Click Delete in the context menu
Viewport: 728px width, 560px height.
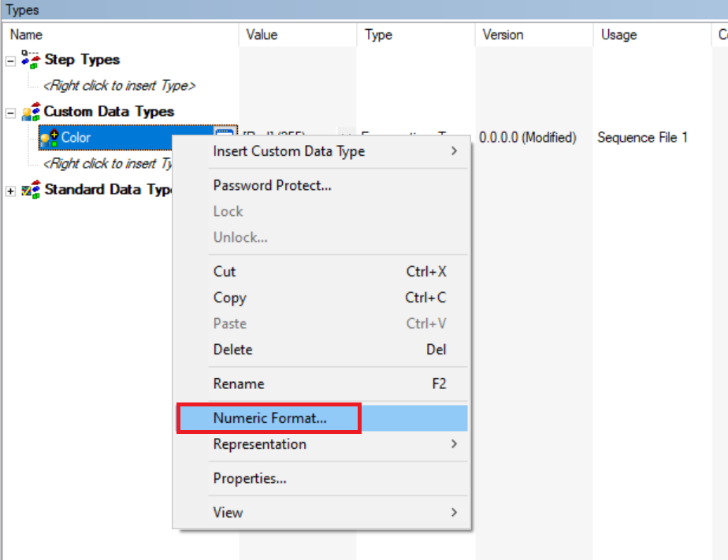tap(233, 349)
